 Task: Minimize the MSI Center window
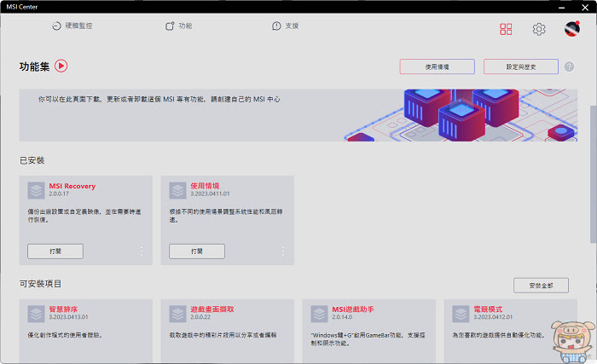click(x=561, y=7)
